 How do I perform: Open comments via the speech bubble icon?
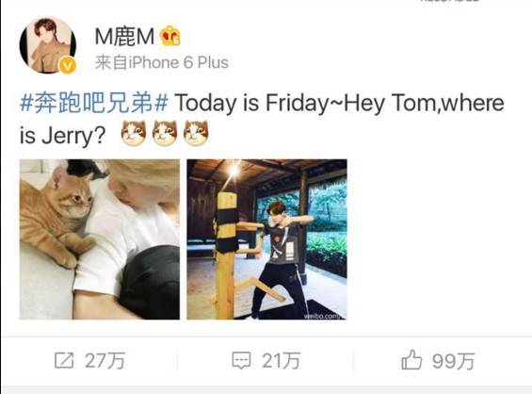click(x=241, y=360)
